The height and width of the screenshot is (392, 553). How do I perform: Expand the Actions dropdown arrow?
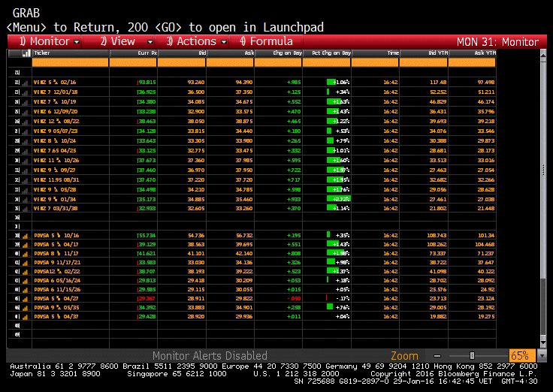point(224,42)
